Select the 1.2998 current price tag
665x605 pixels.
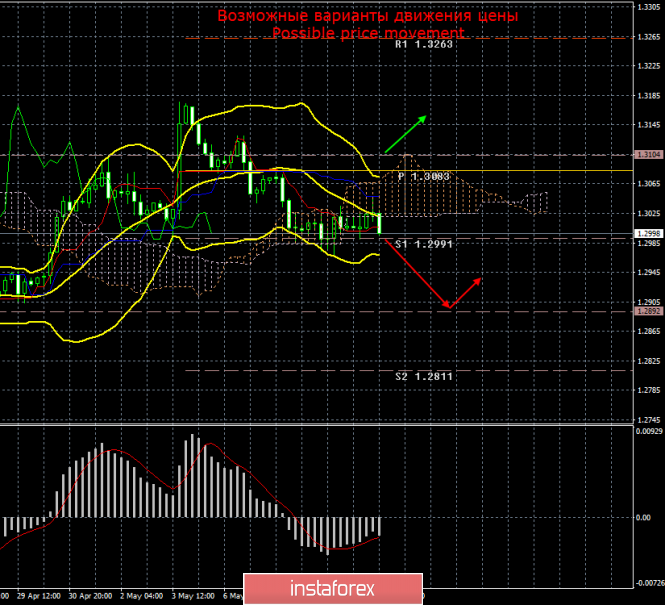pyautogui.click(x=647, y=233)
